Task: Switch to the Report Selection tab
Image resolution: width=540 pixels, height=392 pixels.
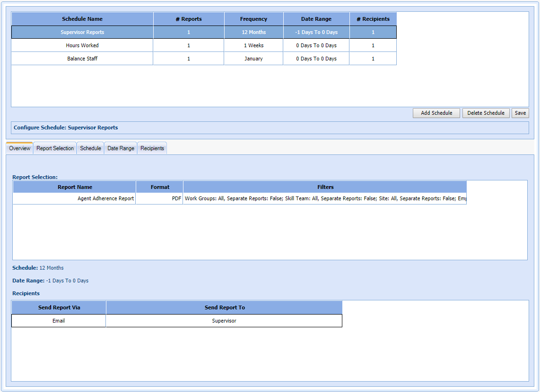Action: [55, 148]
